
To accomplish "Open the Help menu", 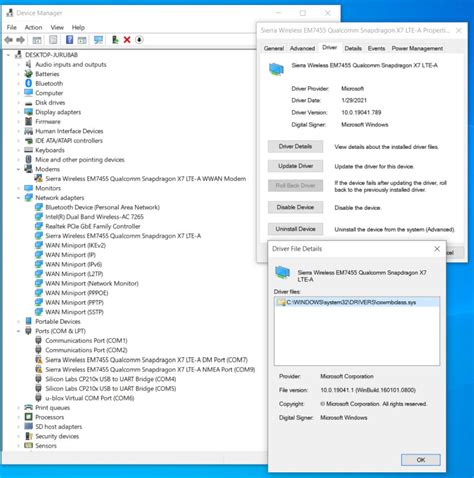I will 78,27.
